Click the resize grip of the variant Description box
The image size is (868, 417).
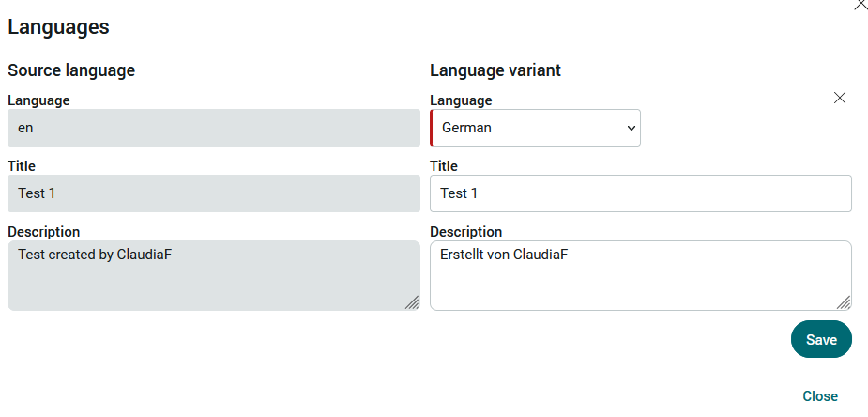(x=843, y=302)
